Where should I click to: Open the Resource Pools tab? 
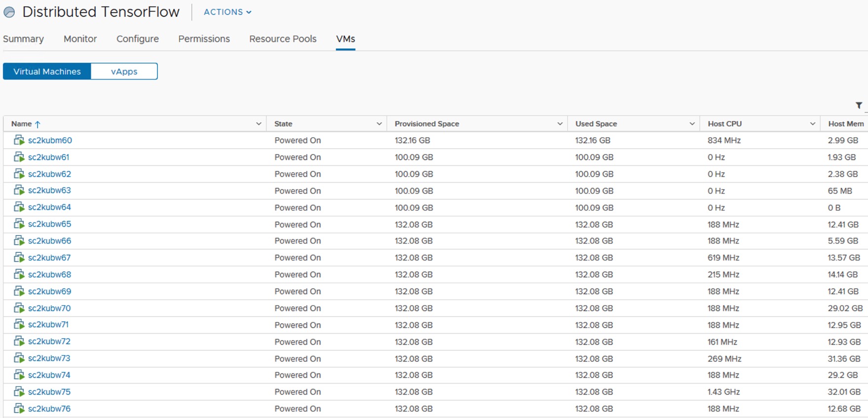click(x=282, y=39)
